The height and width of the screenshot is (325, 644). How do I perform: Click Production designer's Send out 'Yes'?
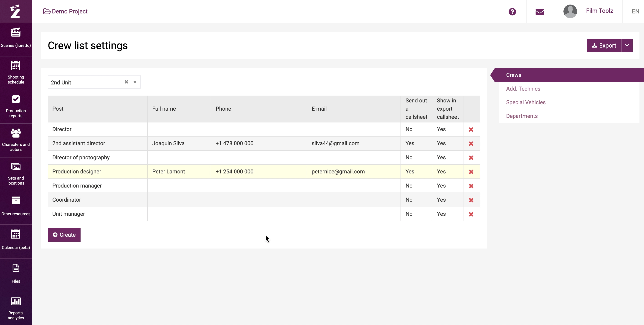tap(410, 172)
